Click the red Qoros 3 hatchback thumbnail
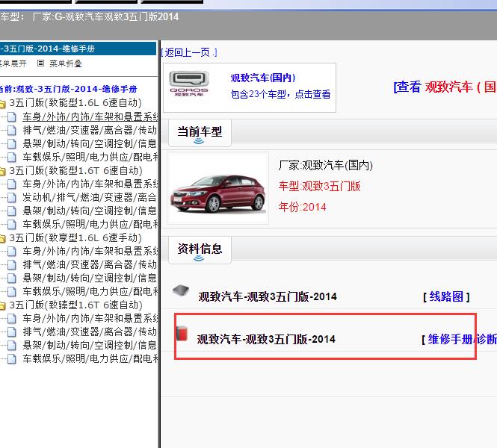The width and height of the screenshot is (497, 448). click(x=218, y=189)
